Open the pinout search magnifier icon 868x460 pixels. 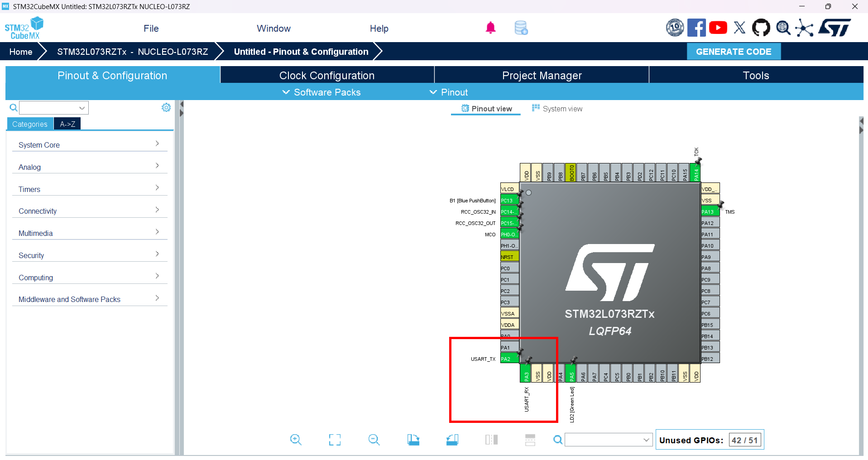click(x=557, y=439)
